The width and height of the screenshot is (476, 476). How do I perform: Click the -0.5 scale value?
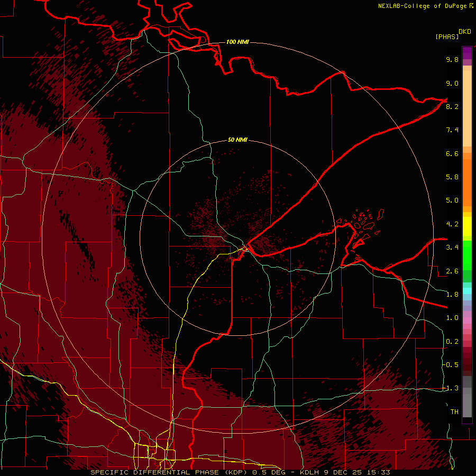[451, 364]
